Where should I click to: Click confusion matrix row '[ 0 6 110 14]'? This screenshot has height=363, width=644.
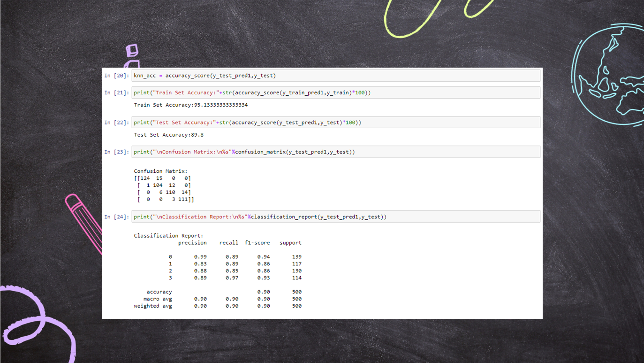(164, 192)
